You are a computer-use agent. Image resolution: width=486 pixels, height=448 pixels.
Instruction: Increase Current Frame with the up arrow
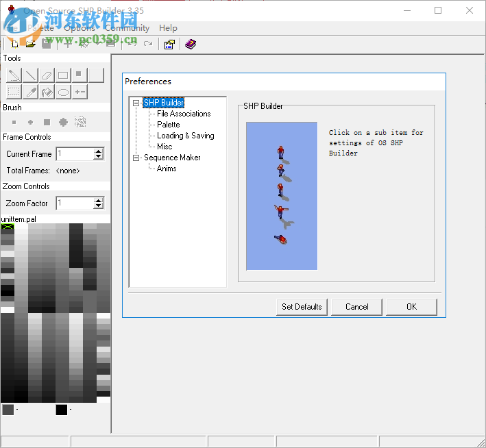coord(98,151)
